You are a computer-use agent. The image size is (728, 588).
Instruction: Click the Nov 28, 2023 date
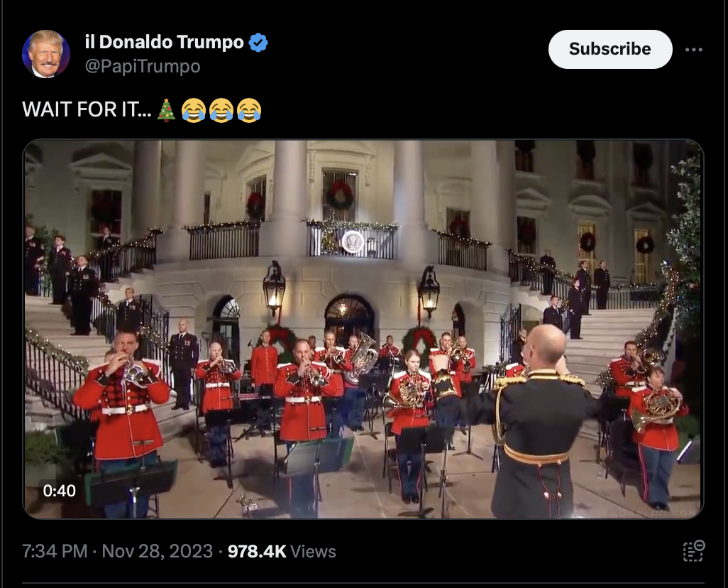point(157,551)
